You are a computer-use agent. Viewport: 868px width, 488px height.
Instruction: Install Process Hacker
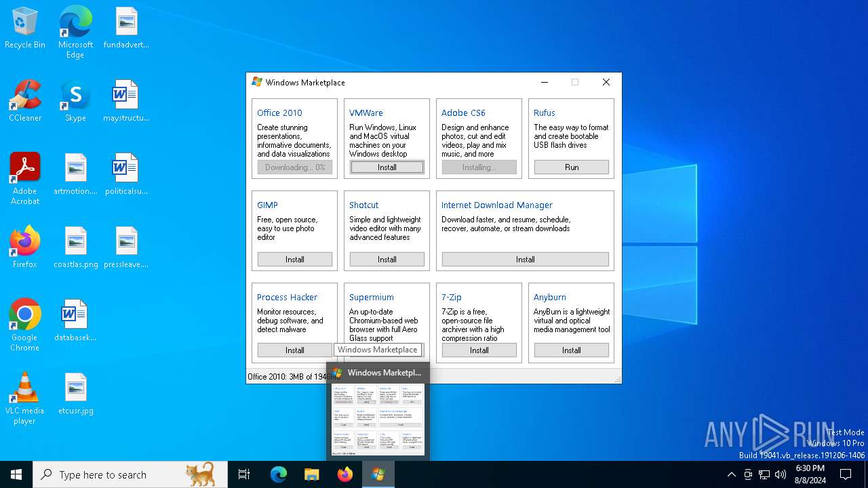point(295,350)
